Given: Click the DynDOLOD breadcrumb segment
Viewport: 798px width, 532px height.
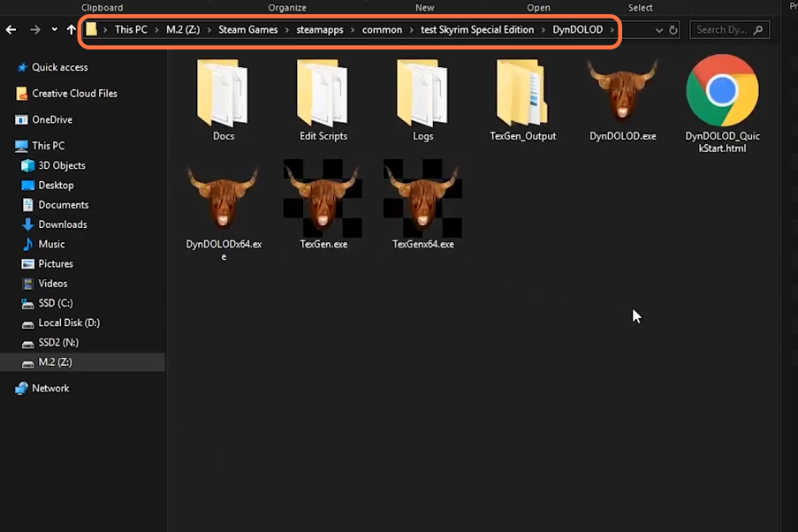Looking at the screenshot, I should pyautogui.click(x=578, y=29).
